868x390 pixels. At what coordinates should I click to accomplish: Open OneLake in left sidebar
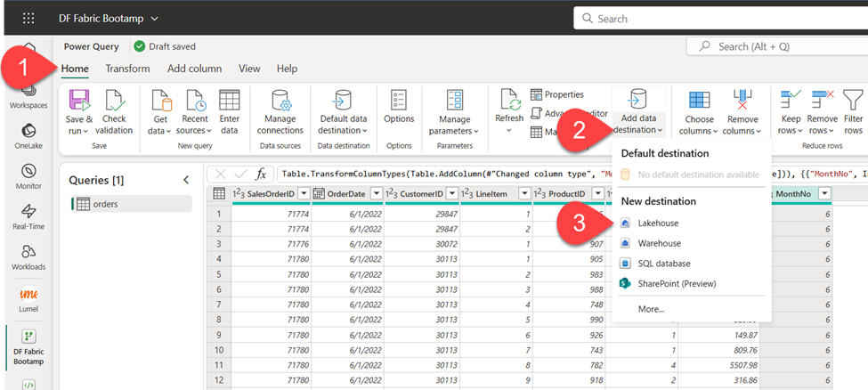[x=28, y=136]
